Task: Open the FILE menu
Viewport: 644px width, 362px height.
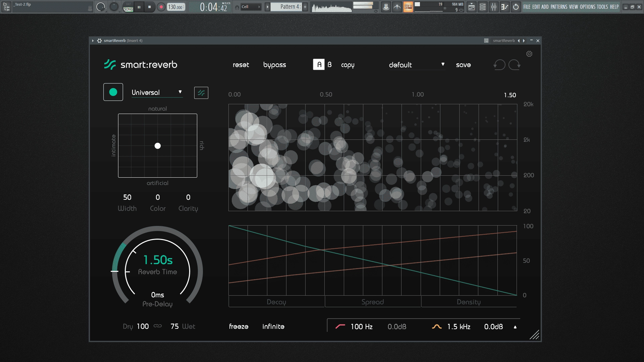Action: click(527, 7)
